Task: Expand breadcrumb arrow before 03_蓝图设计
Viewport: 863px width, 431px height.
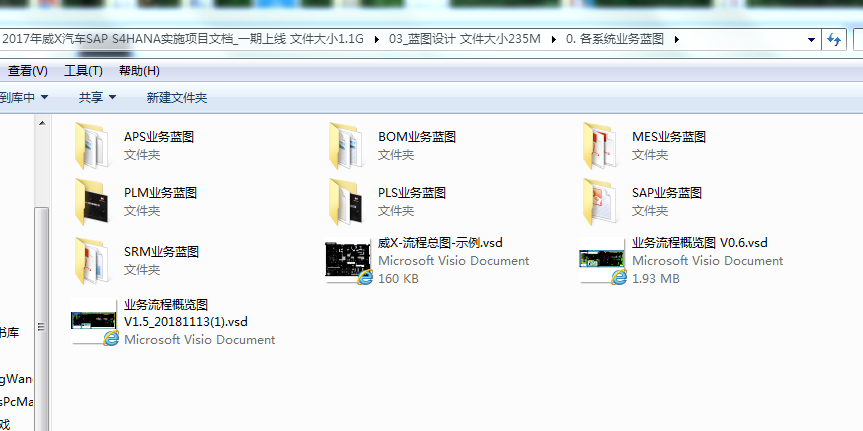Action: [x=377, y=39]
